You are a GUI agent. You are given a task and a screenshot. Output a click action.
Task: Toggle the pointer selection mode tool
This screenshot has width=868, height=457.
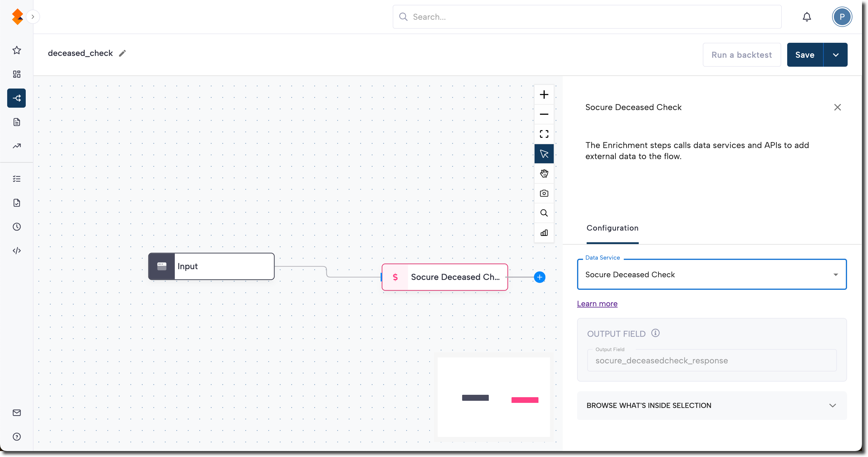click(x=544, y=154)
